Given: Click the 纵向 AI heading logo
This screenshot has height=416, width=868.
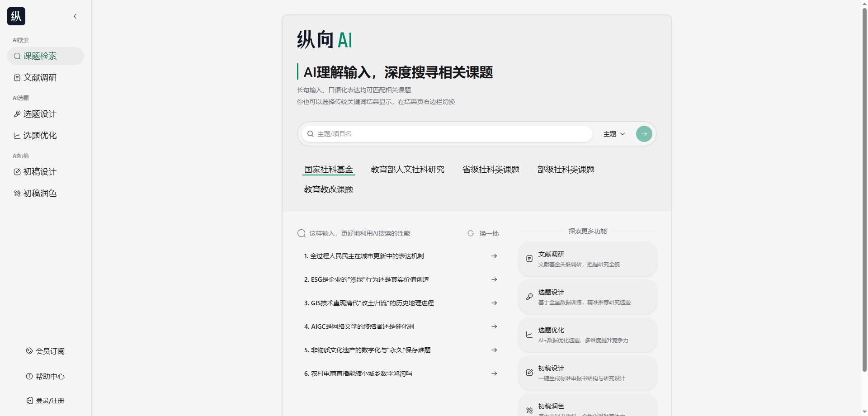Looking at the screenshot, I should 324,40.
